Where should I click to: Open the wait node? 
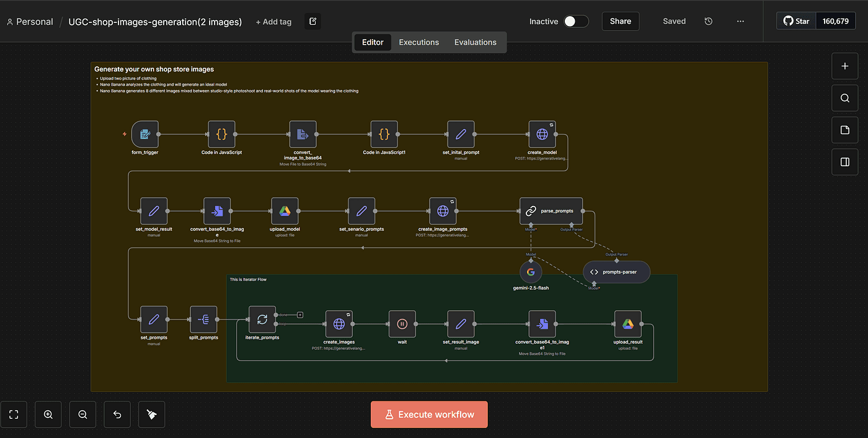coord(402,323)
